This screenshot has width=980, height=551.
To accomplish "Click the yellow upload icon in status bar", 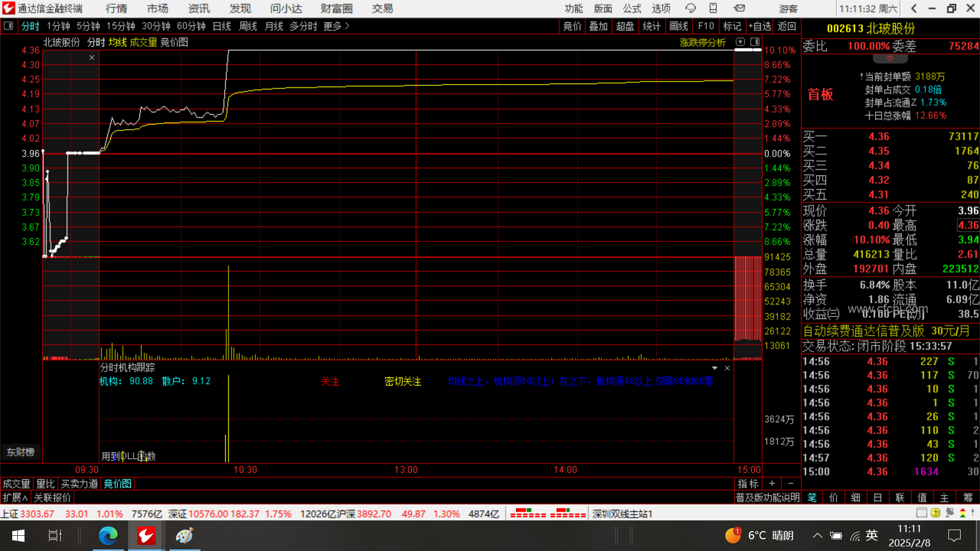I will pos(936,513).
